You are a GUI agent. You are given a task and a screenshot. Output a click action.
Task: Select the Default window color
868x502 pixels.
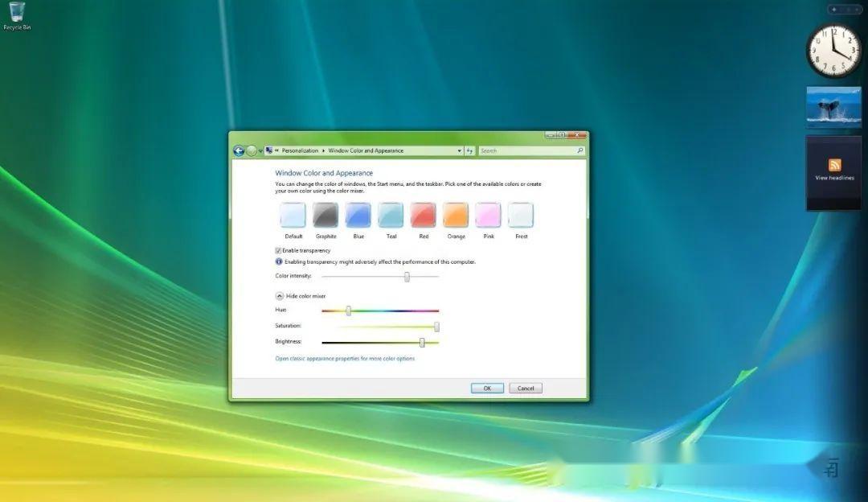tap(293, 216)
